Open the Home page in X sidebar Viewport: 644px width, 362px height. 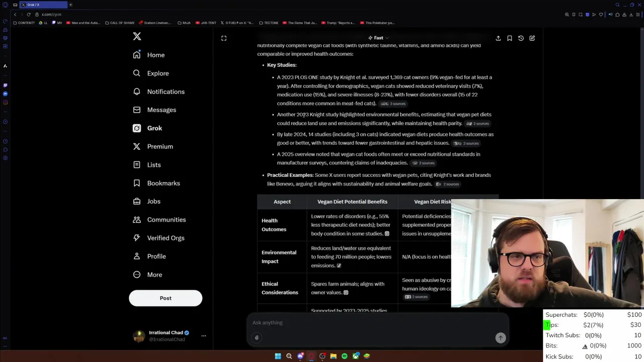(x=149, y=55)
